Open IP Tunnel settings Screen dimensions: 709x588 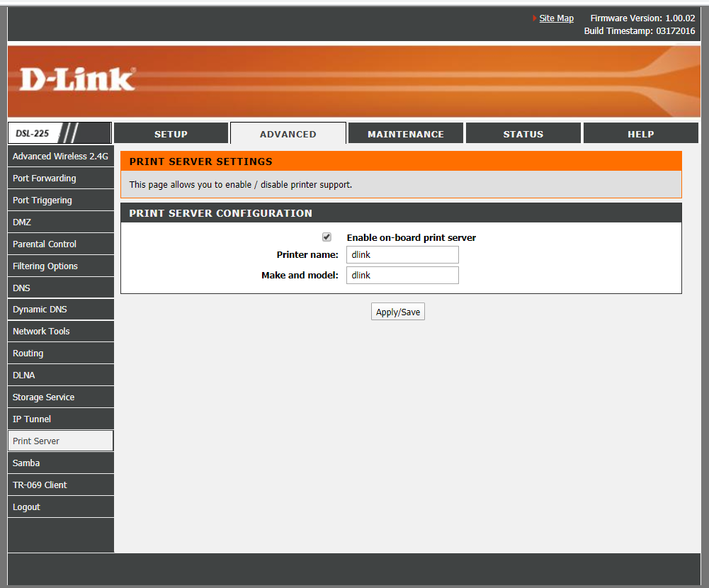point(61,419)
